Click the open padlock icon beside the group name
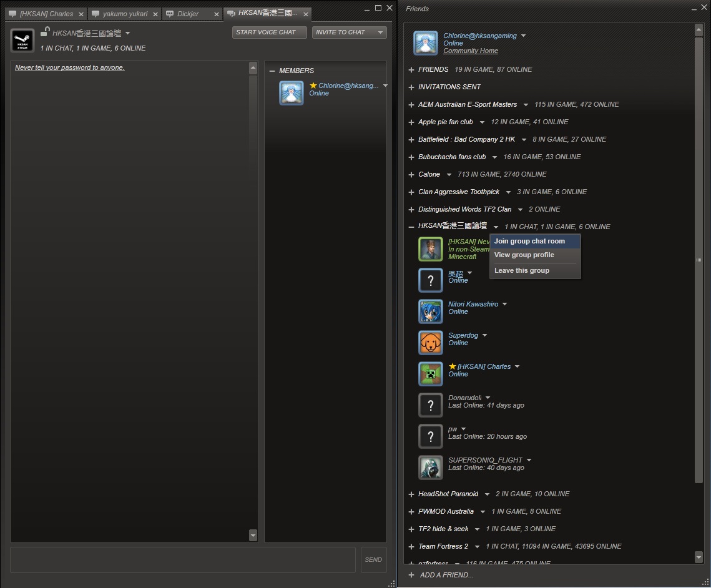Image resolution: width=711 pixels, height=588 pixels. tap(45, 31)
